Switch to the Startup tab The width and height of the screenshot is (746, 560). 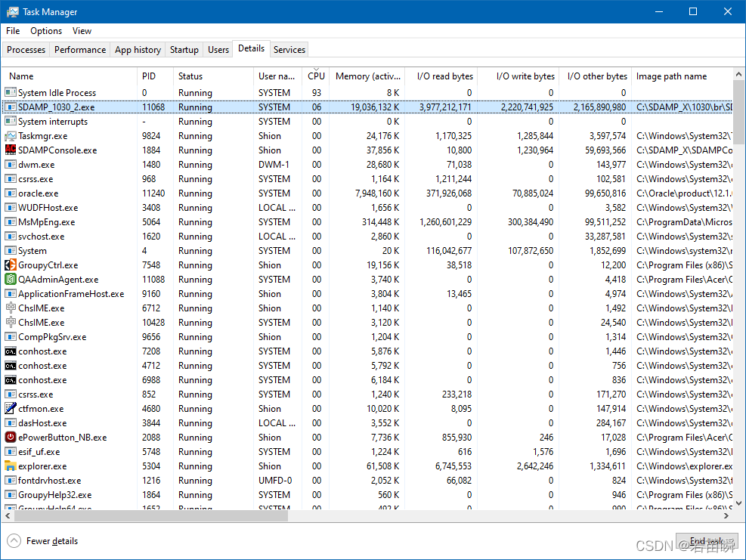point(184,49)
